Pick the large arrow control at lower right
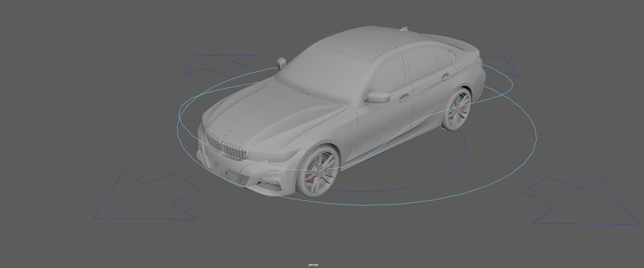The width and height of the screenshot is (644, 268). pos(581,200)
